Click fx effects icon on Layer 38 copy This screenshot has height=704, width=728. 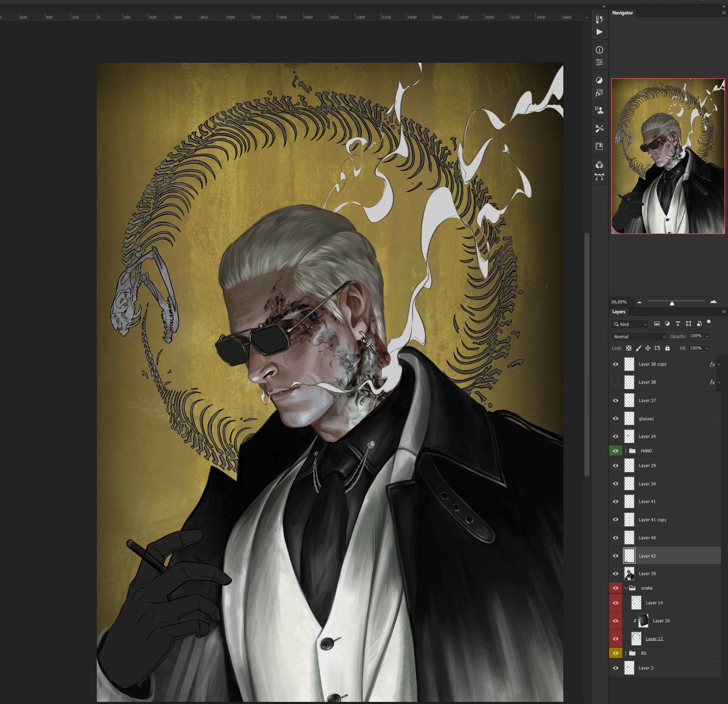click(712, 364)
